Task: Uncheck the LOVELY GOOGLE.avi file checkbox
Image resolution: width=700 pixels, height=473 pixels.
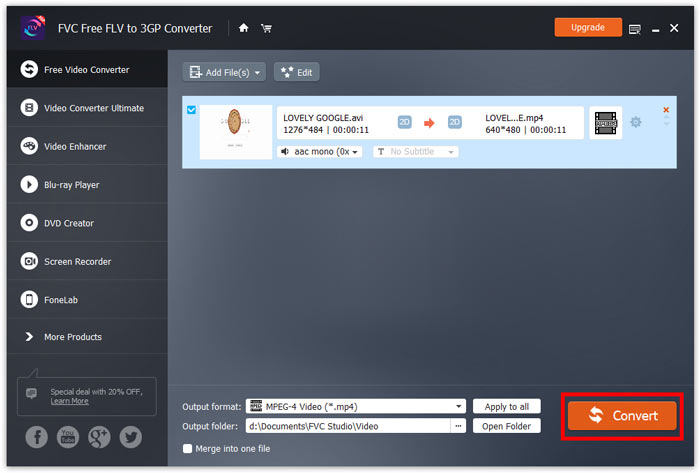Action: (192, 110)
